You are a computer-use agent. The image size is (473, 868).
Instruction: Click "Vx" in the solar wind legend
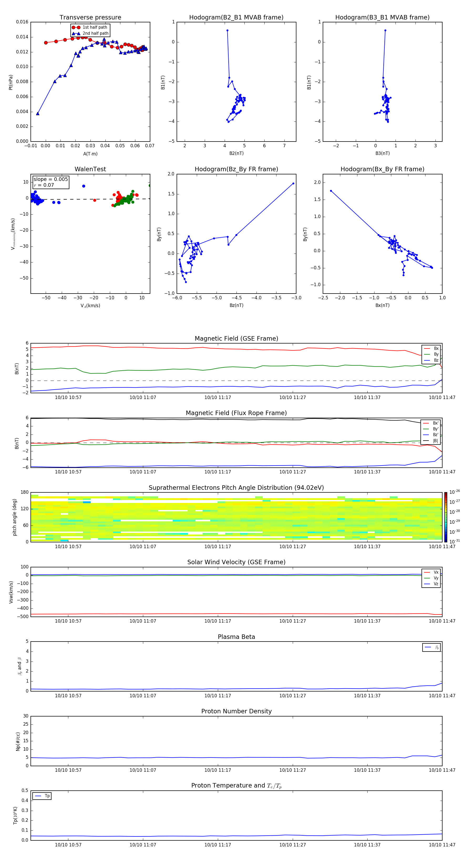pos(436,572)
